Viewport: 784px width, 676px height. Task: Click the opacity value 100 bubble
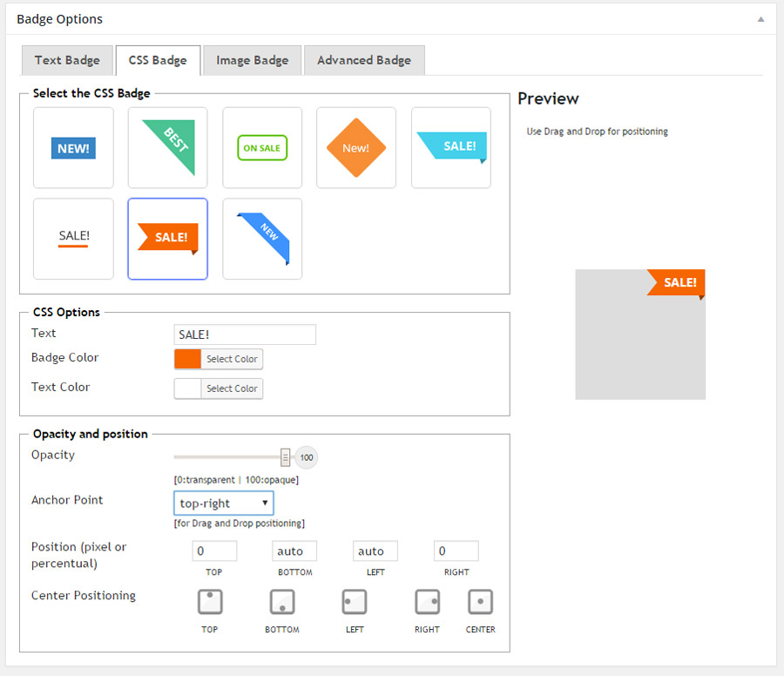click(307, 457)
